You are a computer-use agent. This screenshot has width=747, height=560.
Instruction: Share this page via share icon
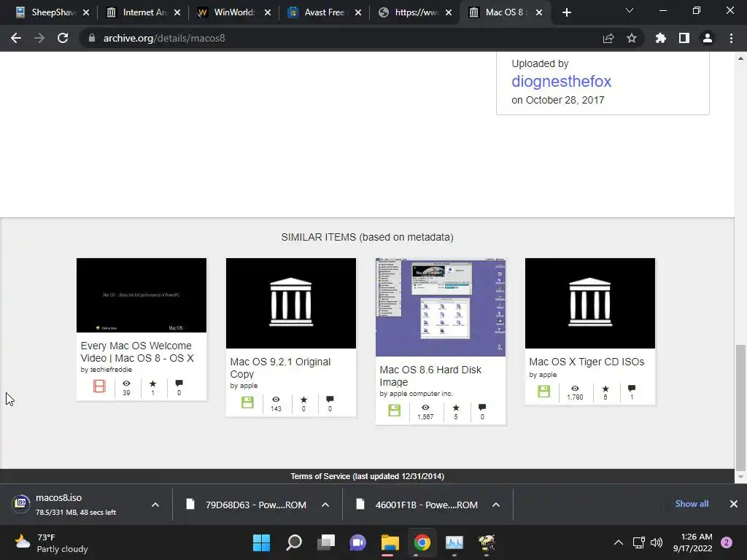click(608, 38)
